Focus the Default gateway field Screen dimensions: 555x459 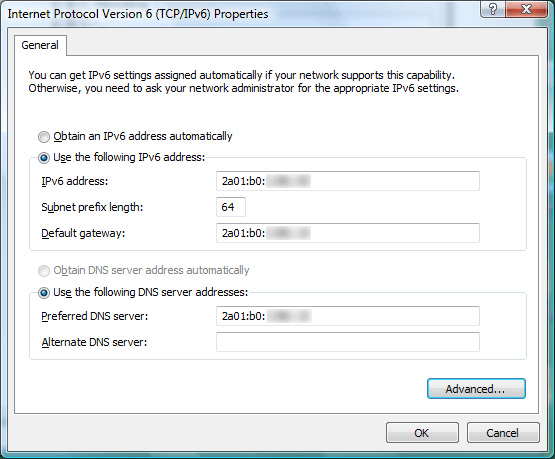point(348,233)
